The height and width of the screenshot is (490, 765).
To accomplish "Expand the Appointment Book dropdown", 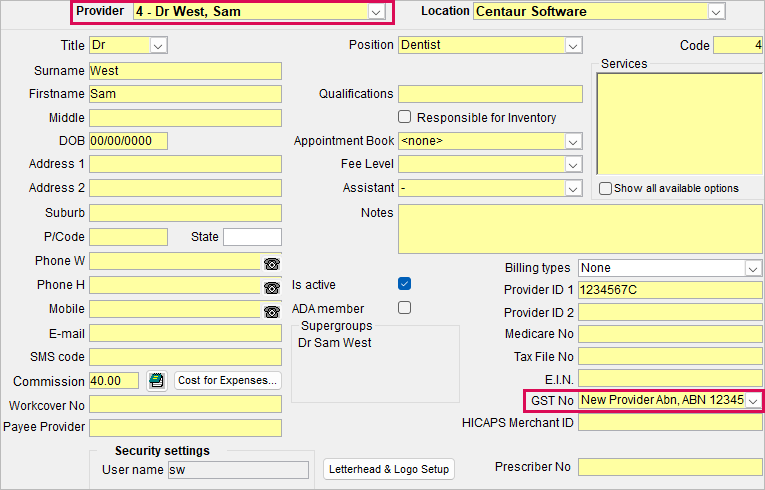I will pos(573,142).
